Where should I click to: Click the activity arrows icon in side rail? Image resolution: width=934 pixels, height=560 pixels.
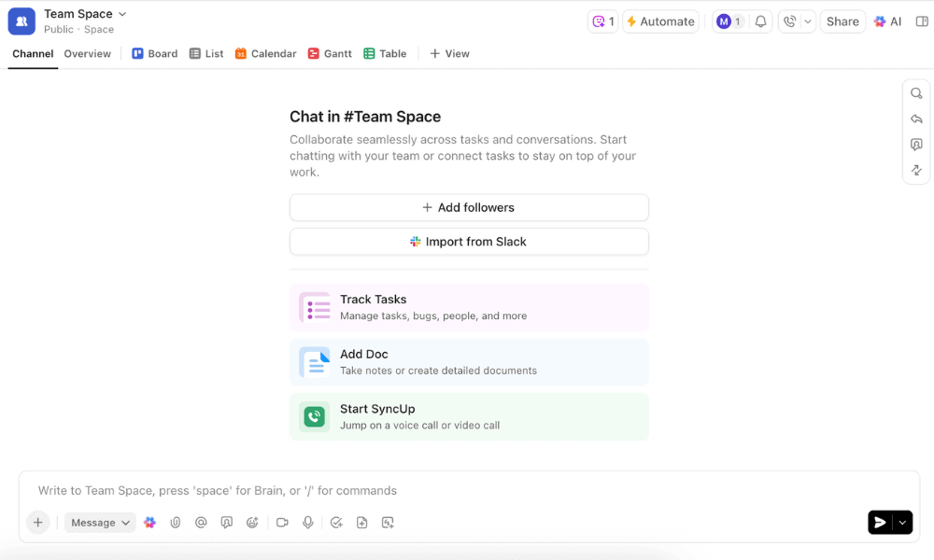click(x=917, y=170)
